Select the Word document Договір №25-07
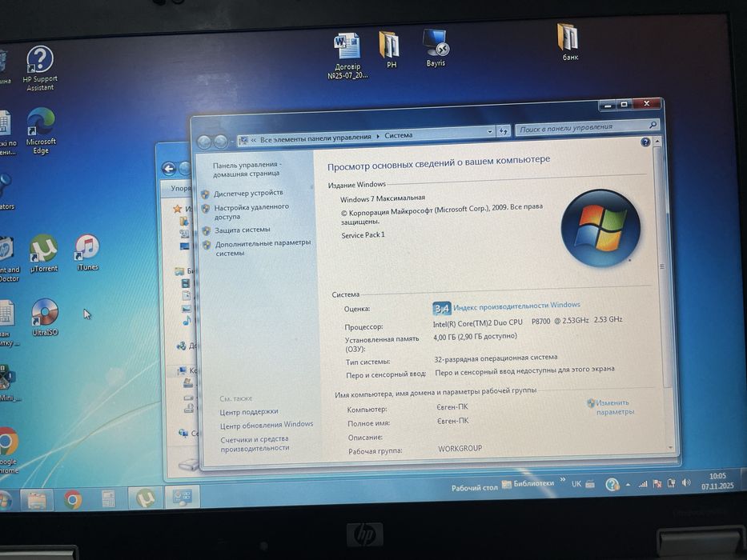The image size is (747, 560). [x=347, y=56]
